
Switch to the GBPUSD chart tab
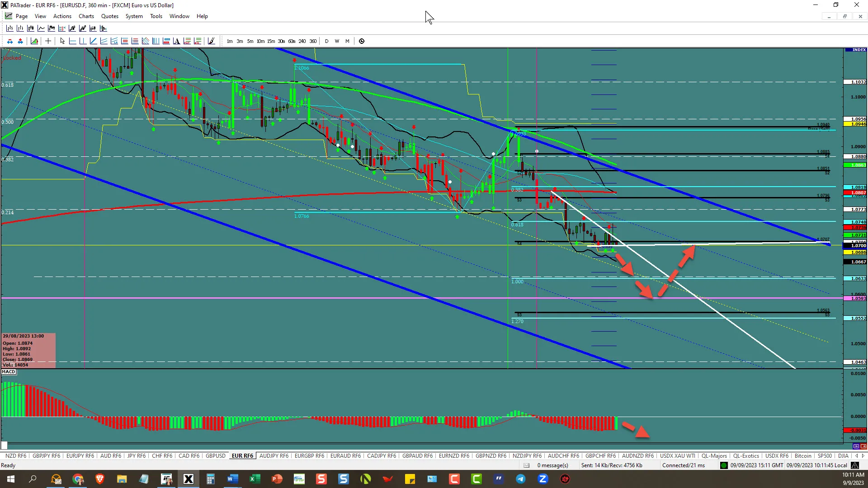click(x=215, y=456)
